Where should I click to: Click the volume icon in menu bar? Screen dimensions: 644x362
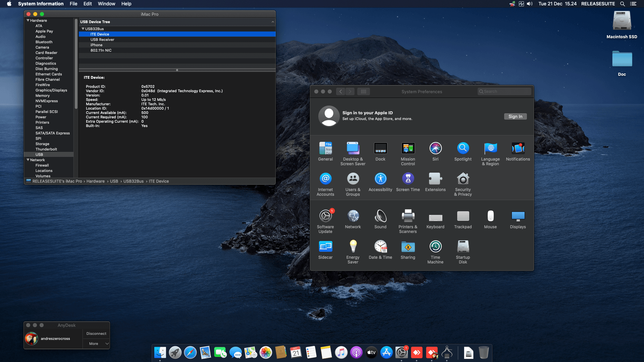tap(530, 4)
